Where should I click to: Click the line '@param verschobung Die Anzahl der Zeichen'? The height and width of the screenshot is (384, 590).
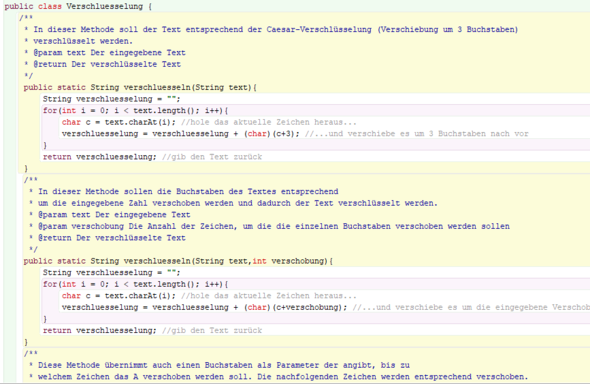point(274,226)
